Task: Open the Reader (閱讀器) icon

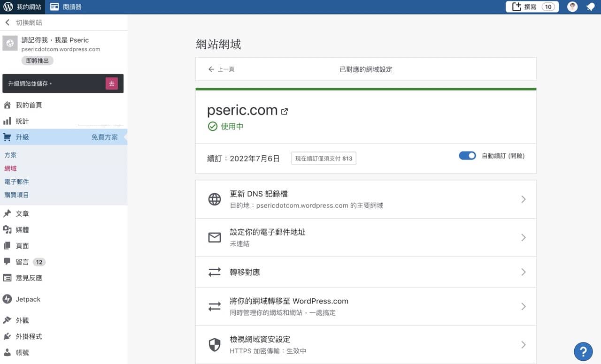Action: click(x=54, y=7)
